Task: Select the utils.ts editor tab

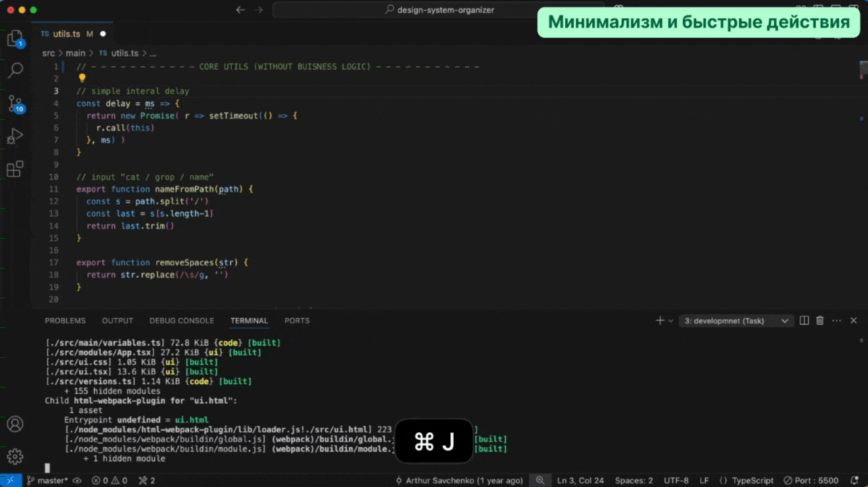Action: pos(73,34)
